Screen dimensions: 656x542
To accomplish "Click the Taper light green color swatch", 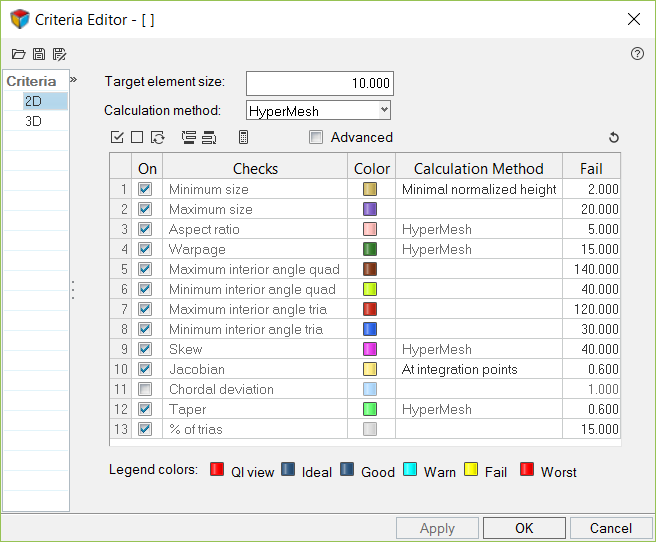I will coord(370,409).
